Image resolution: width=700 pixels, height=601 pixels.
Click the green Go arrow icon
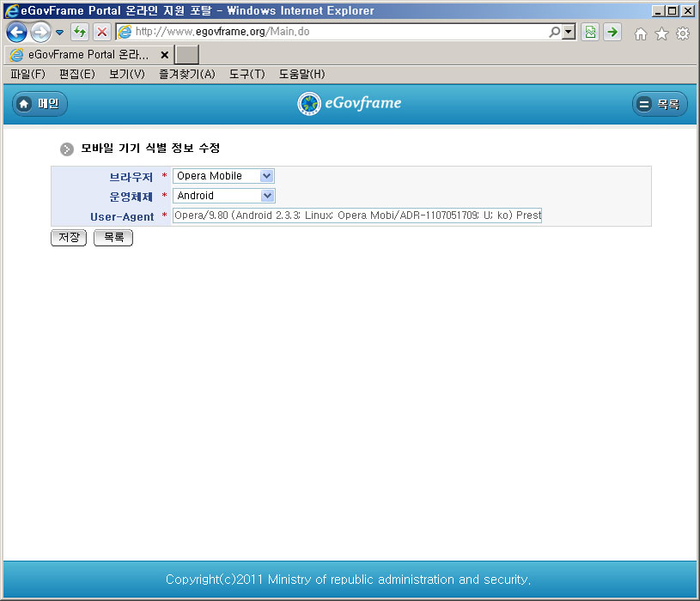(x=612, y=32)
